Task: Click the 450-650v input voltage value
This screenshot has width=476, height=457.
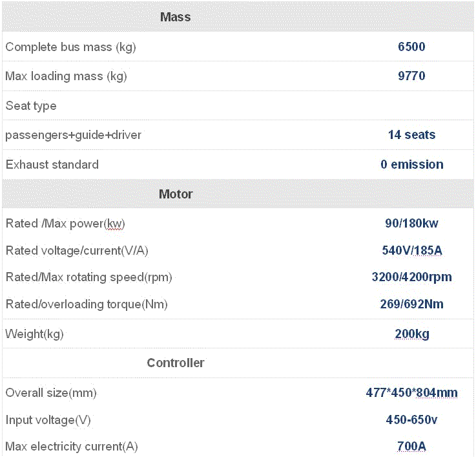Action: click(x=411, y=420)
